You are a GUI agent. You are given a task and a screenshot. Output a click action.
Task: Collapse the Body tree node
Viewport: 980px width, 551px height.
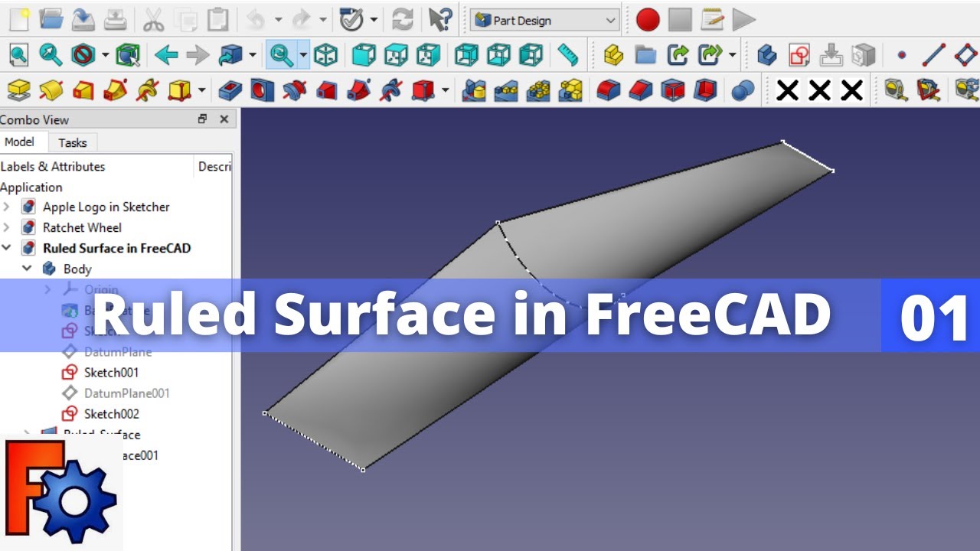point(27,269)
